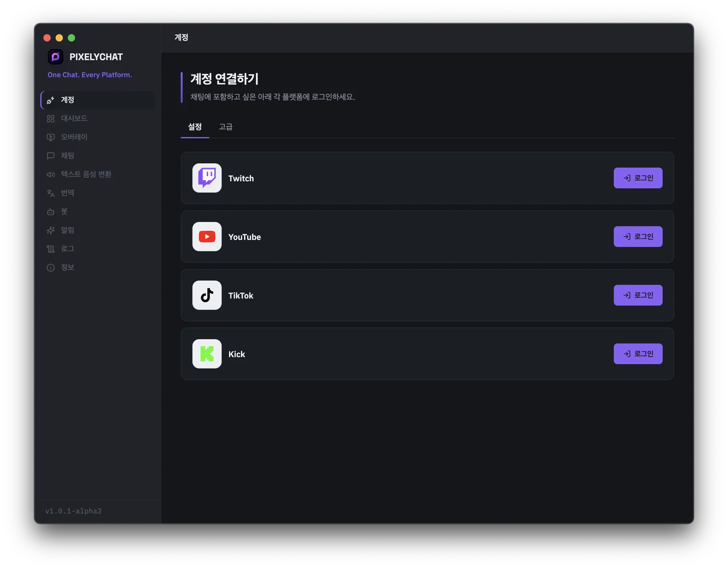Click the Twitch name label
This screenshot has width=728, height=569.
pos(241,179)
